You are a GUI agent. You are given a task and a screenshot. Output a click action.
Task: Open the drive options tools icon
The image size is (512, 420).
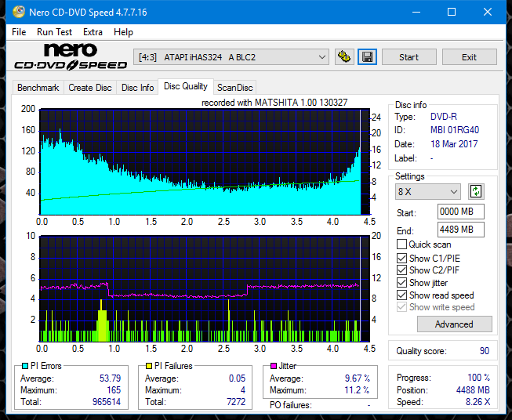point(344,57)
